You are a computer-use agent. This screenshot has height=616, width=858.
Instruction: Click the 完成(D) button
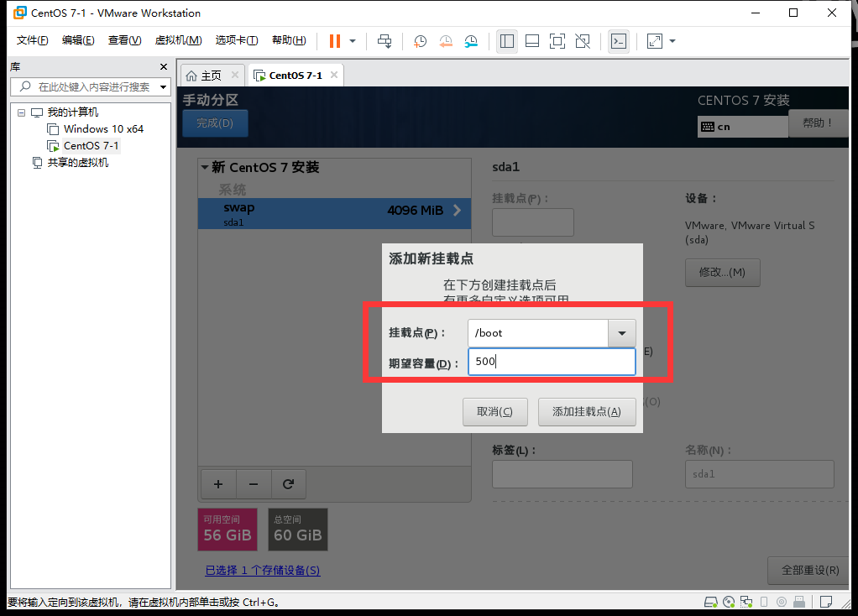pos(215,123)
